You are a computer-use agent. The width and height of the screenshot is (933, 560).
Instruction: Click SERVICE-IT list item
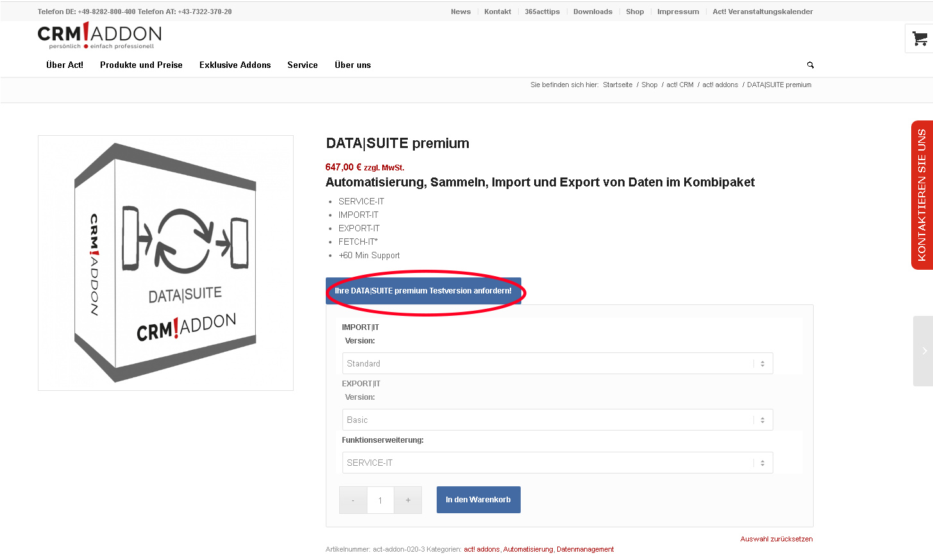tap(361, 201)
